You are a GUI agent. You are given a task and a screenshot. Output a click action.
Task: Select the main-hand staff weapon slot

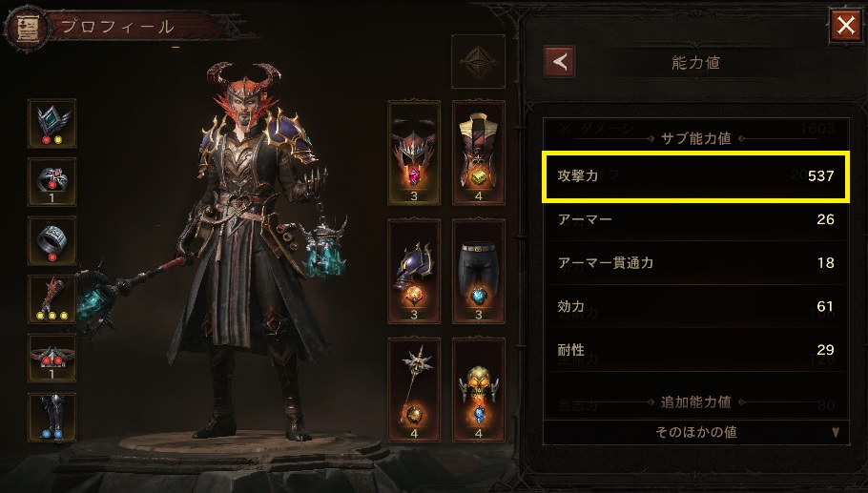414,389
